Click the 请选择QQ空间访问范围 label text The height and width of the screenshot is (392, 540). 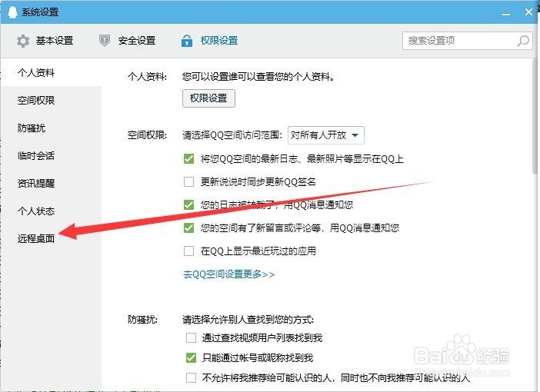[232, 135]
